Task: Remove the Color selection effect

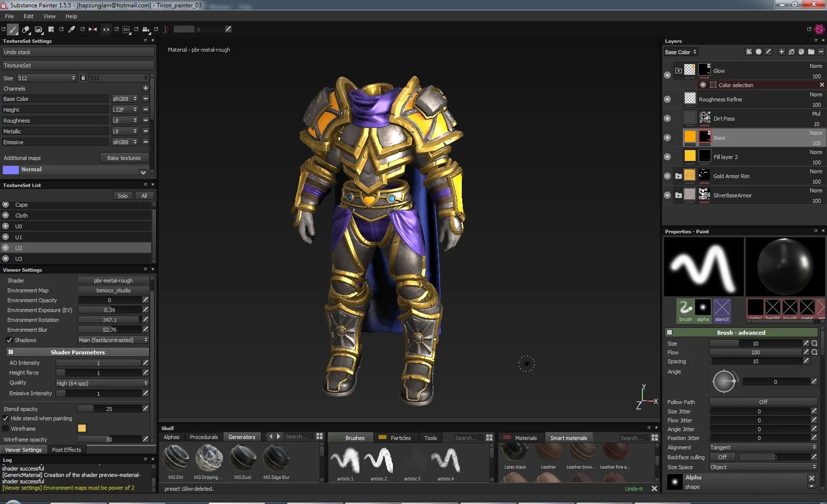Action: point(822,85)
